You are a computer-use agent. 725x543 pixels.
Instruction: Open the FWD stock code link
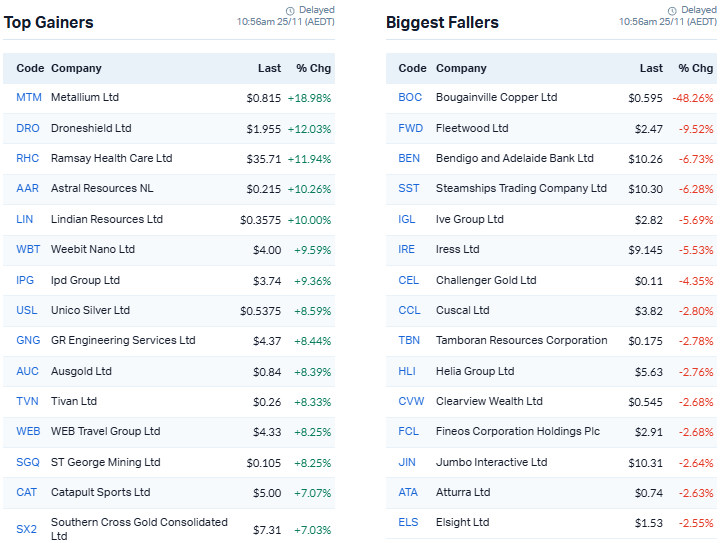tap(411, 128)
